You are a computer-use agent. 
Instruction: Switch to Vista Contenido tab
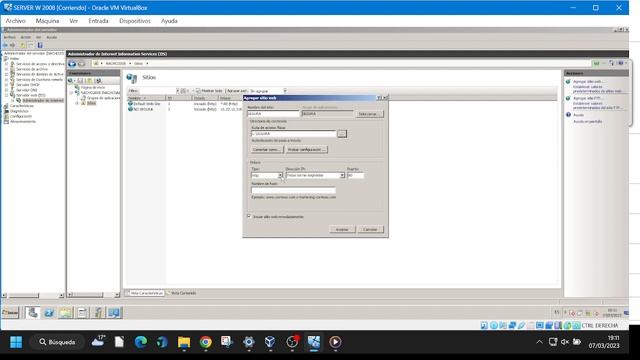coord(183,293)
